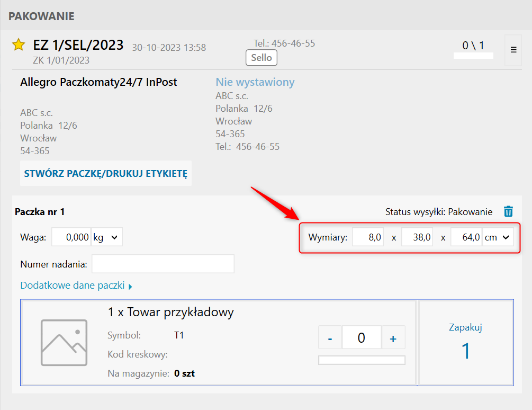This screenshot has height=410, width=532.
Task: Click the 0 \ 1 packing counter
Action: 473,46
